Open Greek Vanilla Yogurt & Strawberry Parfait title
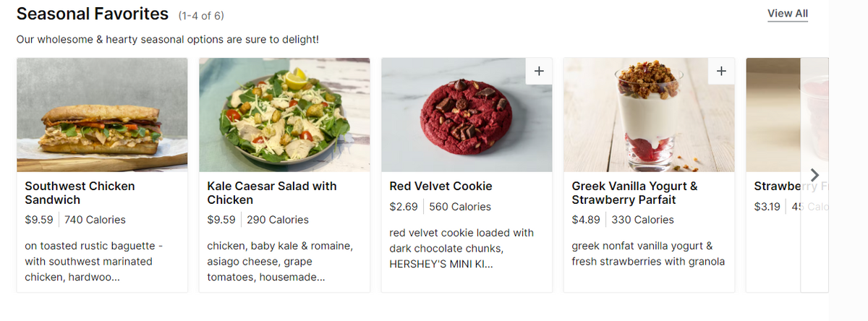This screenshot has height=321, width=868. 634,193
